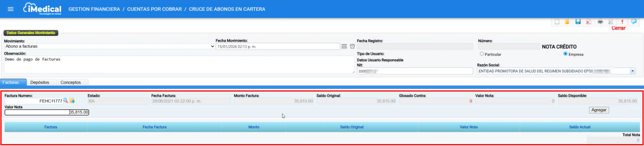Expand the Razón Social dropdown arrow

coord(632,71)
